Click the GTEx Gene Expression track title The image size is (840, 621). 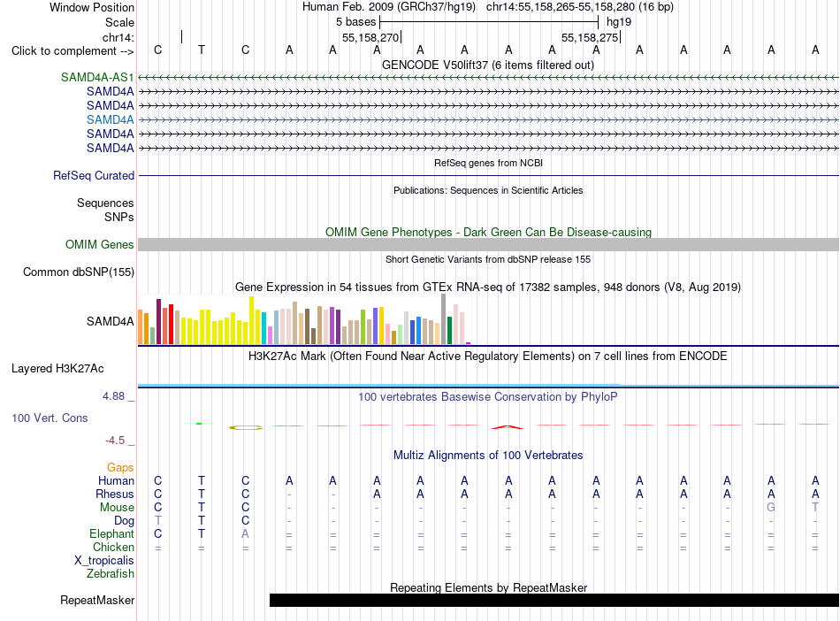[x=488, y=287]
